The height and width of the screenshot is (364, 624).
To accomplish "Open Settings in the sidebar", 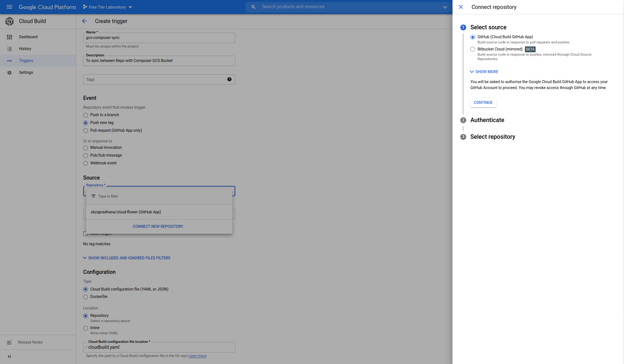I will (x=38, y=73).
